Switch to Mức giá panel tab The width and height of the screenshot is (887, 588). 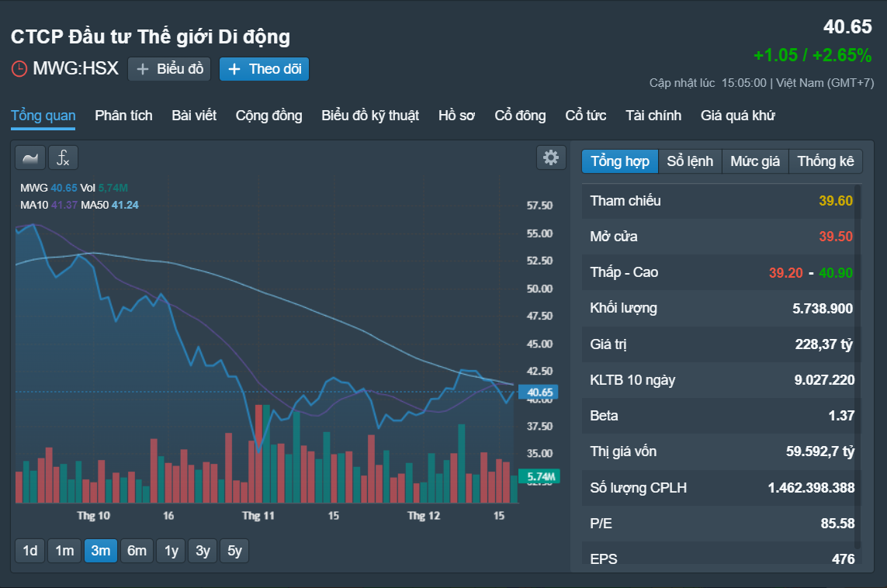coord(755,161)
